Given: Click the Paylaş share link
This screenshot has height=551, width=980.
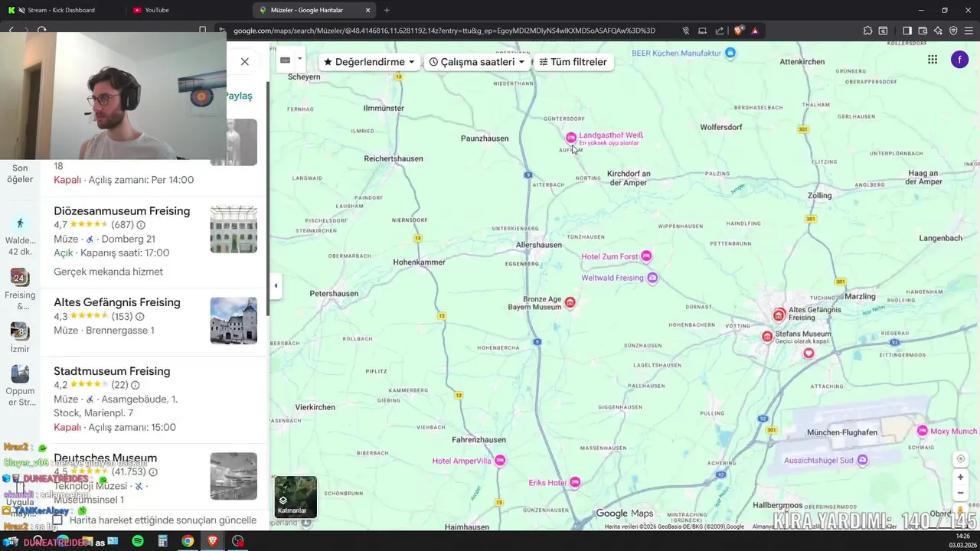Looking at the screenshot, I should click(x=239, y=96).
